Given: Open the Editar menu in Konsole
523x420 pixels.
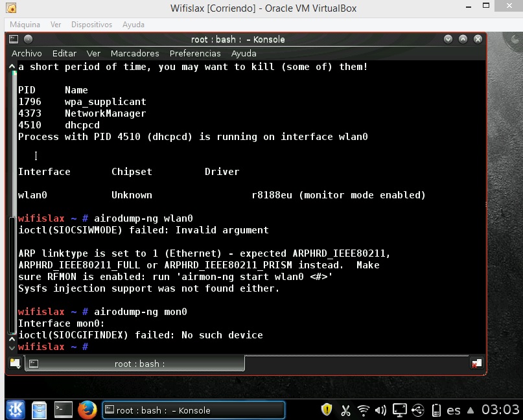Looking at the screenshot, I should coord(64,53).
